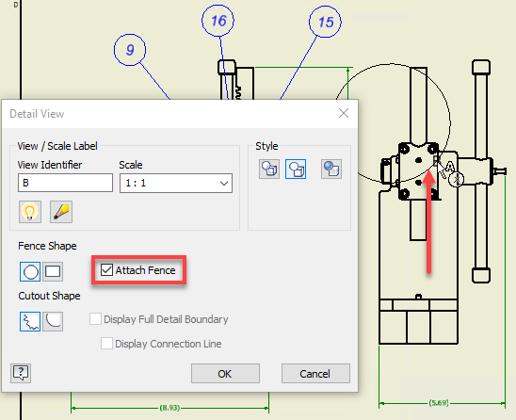Confirm detail view with OK
Viewport: 516px width, 420px height.
[225, 374]
